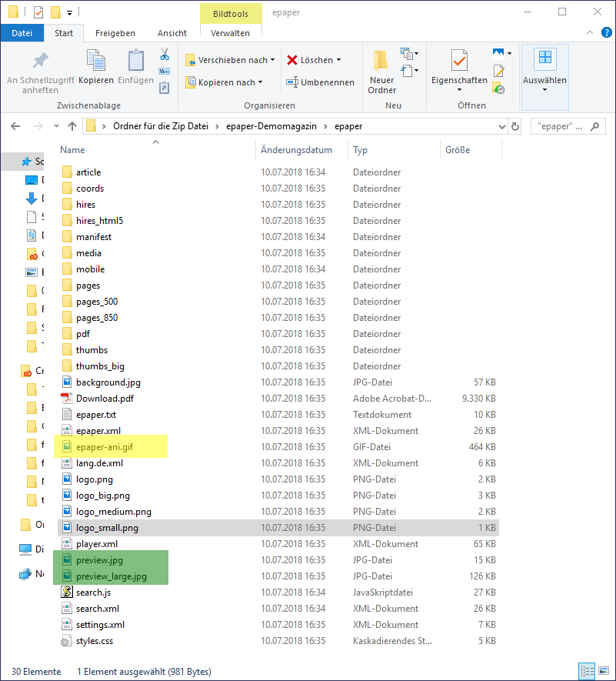Screen dimensions: 616x681
Task: Select the epaper-ani.gif file
Action: pos(105,447)
